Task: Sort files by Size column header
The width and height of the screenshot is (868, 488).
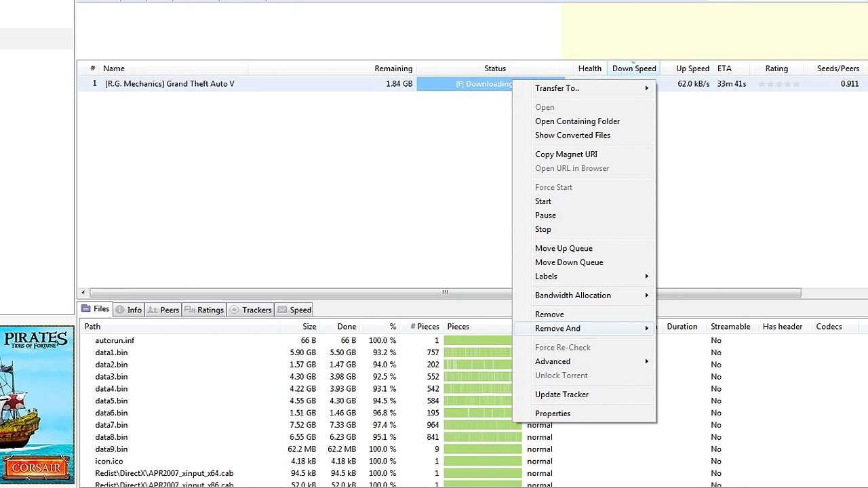Action: [x=309, y=327]
